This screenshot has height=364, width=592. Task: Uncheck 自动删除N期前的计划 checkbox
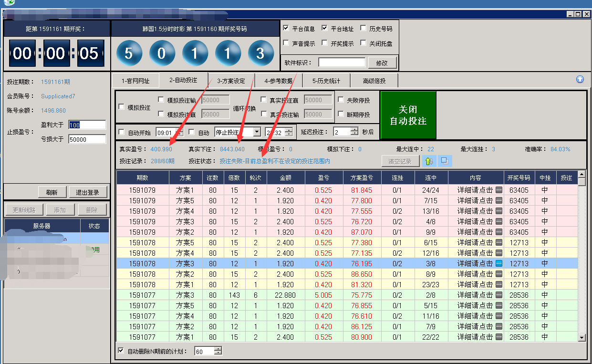[x=121, y=351]
